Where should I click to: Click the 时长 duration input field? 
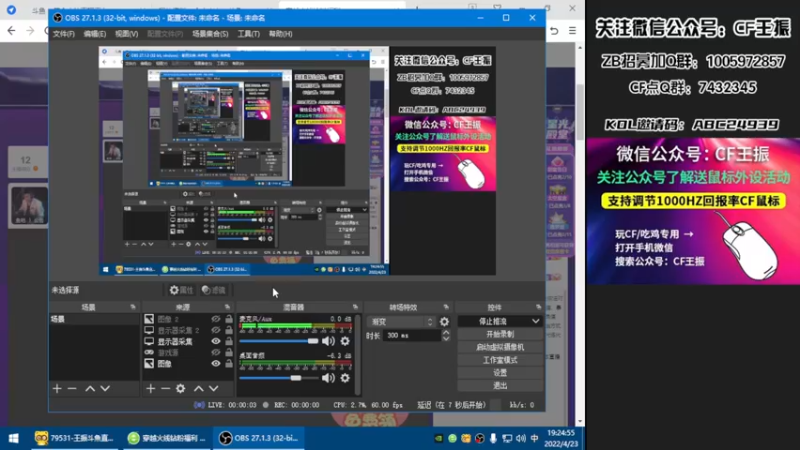point(412,335)
